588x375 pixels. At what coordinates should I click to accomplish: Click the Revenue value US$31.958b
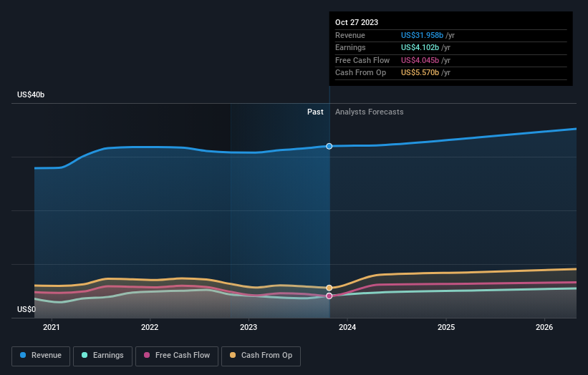pyautogui.click(x=423, y=35)
